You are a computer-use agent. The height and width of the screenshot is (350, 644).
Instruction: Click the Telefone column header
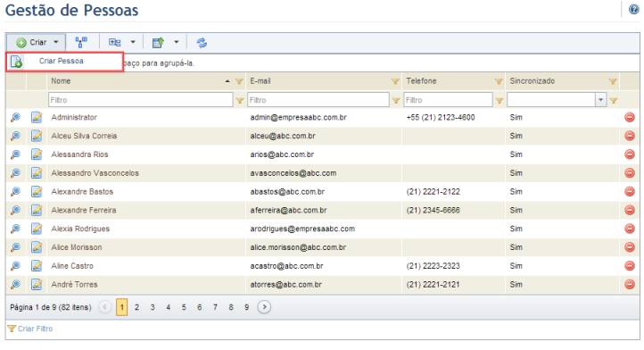coord(421,81)
